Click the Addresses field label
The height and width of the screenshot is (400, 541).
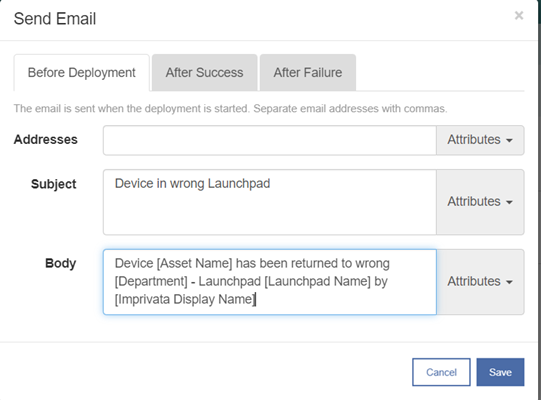pyautogui.click(x=46, y=140)
